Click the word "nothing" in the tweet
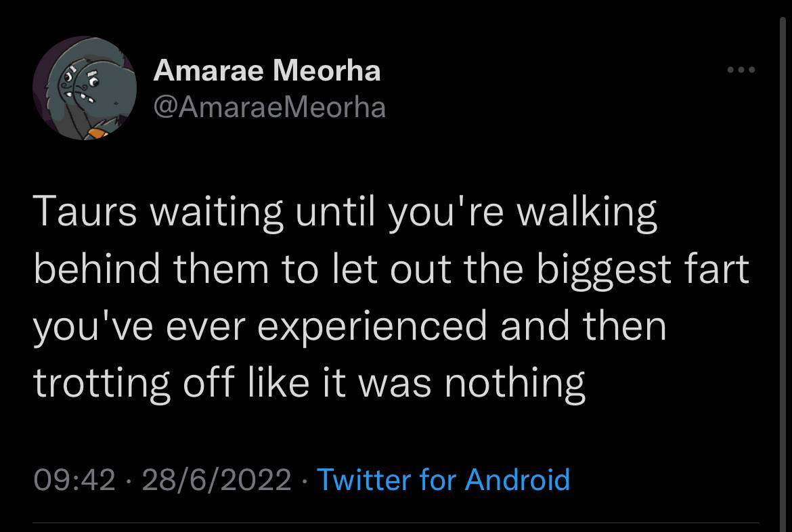This screenshot has width=792, height=532. 514,384
